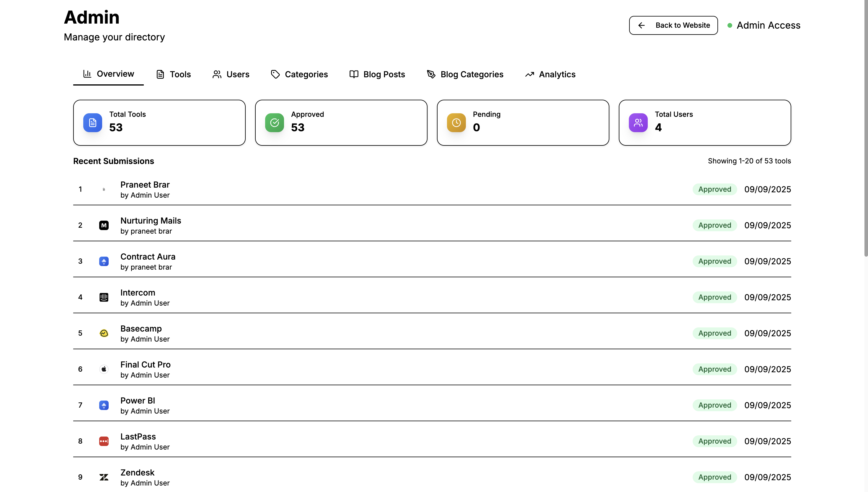Click the Nurturing Mails logo icon
The height and width of the screenshot is (492, 868).
click(x=104, y=225)
